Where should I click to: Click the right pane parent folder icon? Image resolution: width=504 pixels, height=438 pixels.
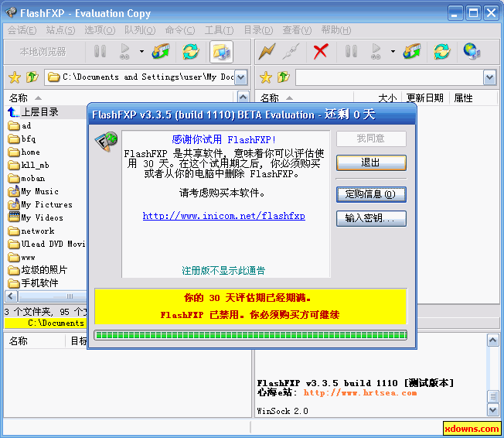point(284,77)
